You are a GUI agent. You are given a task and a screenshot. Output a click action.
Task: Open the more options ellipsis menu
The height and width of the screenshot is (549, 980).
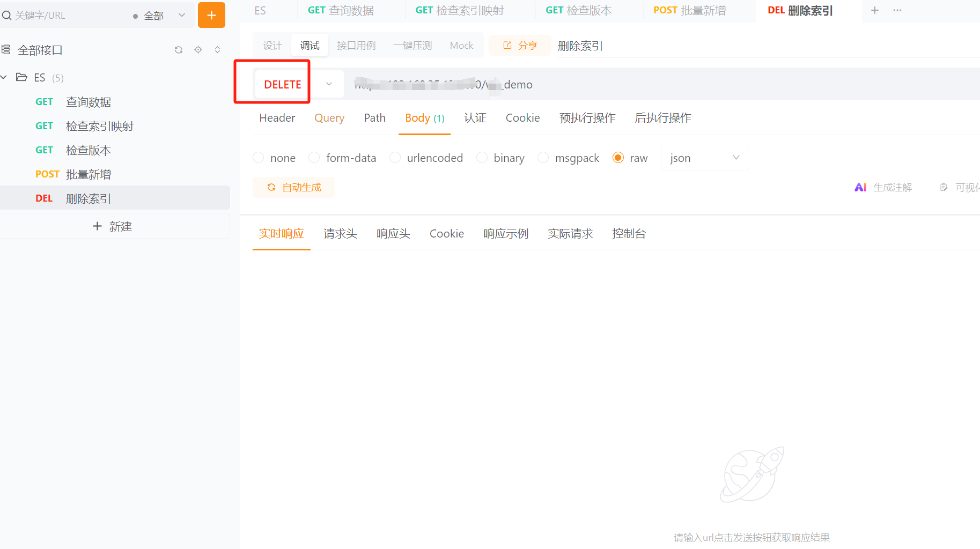click(897, 10)
